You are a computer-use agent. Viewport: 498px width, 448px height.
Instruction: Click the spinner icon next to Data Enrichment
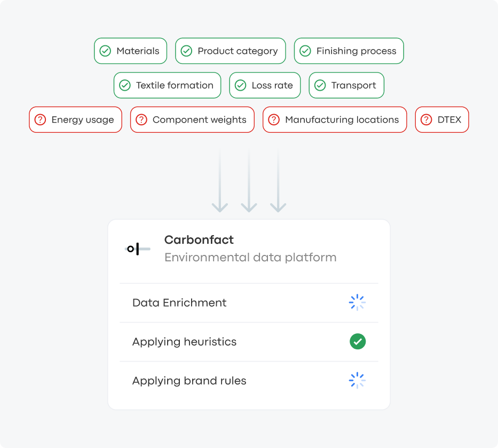(x=357, y=302)
